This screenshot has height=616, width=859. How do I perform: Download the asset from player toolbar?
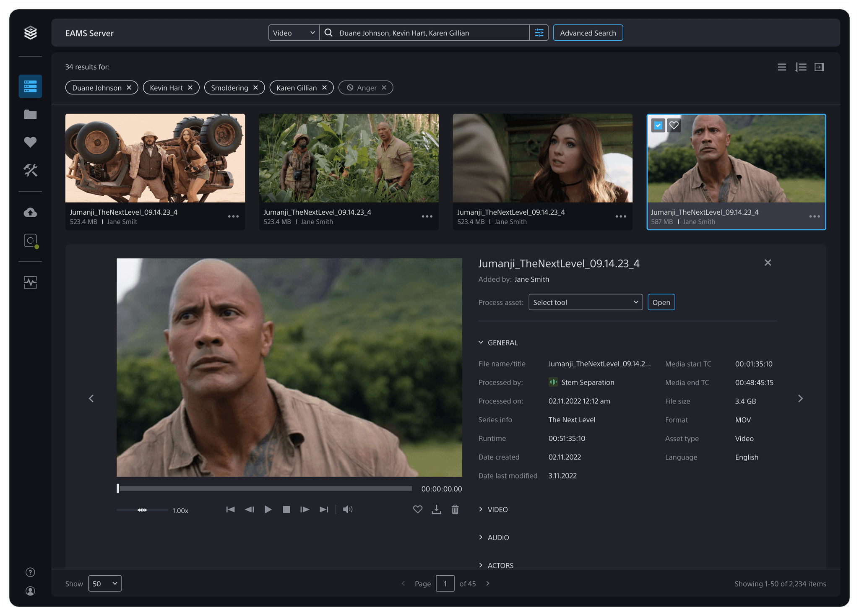coord(436,509)
